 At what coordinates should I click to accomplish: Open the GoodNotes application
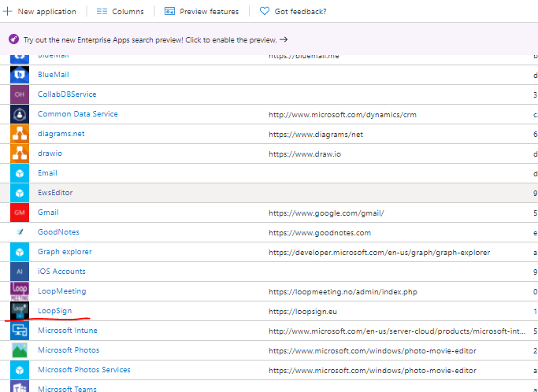point(58,232)
